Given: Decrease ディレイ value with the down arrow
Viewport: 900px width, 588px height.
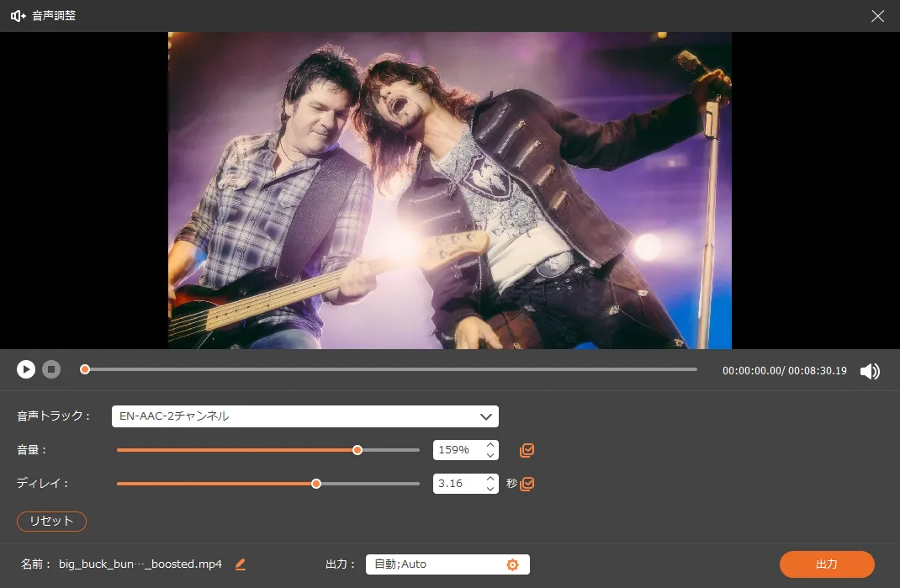Looking at the screenshot, I should 490,489.
